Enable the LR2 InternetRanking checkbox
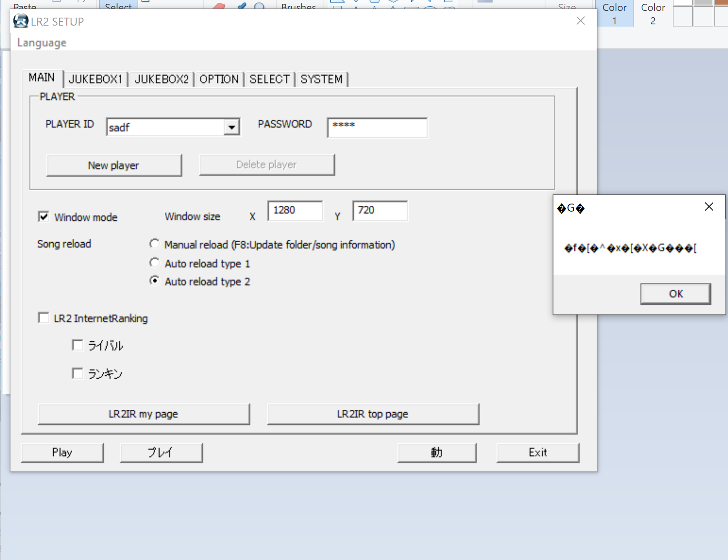 tap(44, 318)
